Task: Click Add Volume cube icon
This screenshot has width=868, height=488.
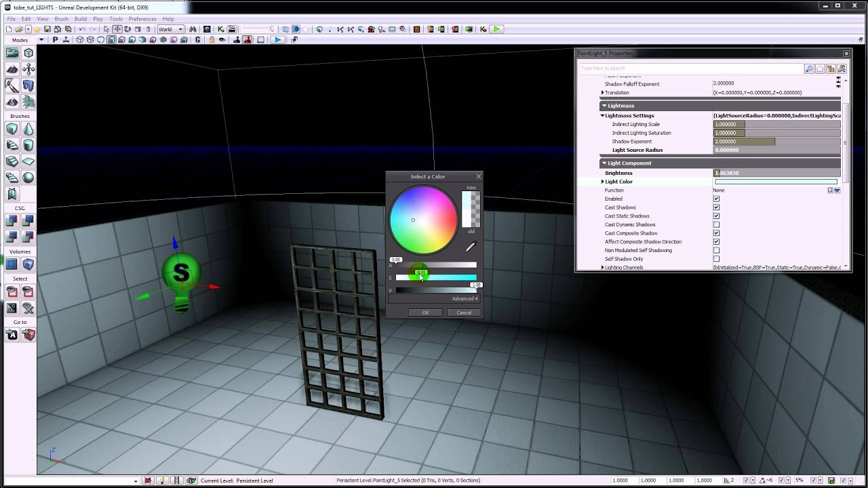Action: [28, 264]
